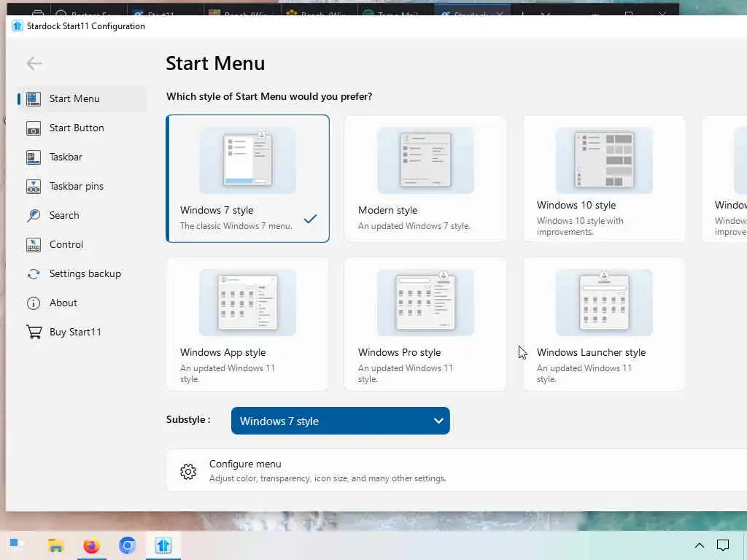This screenshot has width=747, height=560.
Task: Go to the Taskbar settings page
Action: [x=82, y=157]
